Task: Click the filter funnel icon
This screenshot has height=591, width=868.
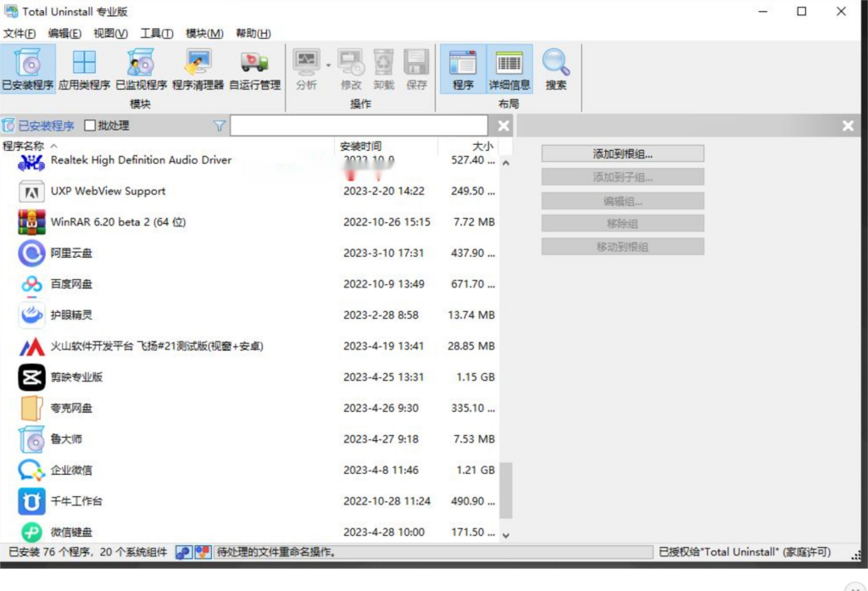Action: pyautogui.click(x=220, y=125)
